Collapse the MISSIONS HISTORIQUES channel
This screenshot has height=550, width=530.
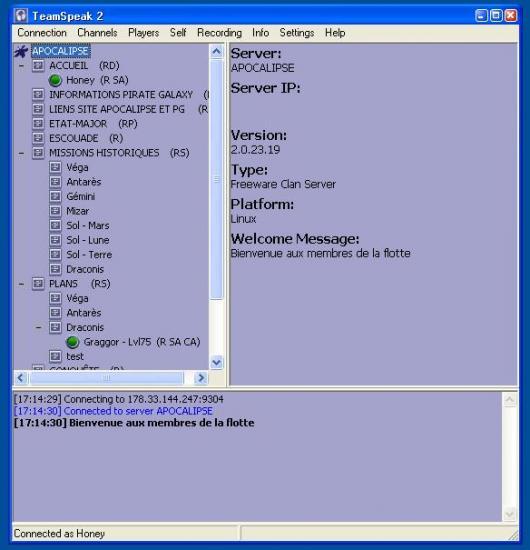(x=21, y=153)
